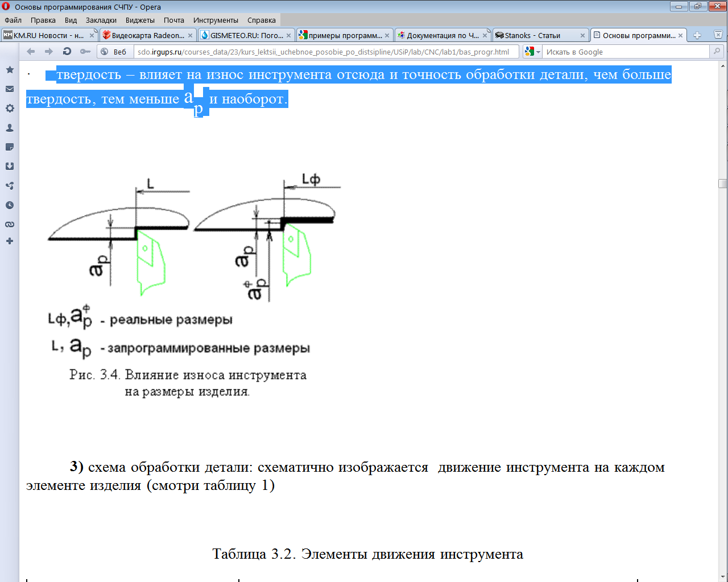Viewport: 728px width, 582px height.
Task: Open the Contacts panel in sidebar
Action: 10,128
